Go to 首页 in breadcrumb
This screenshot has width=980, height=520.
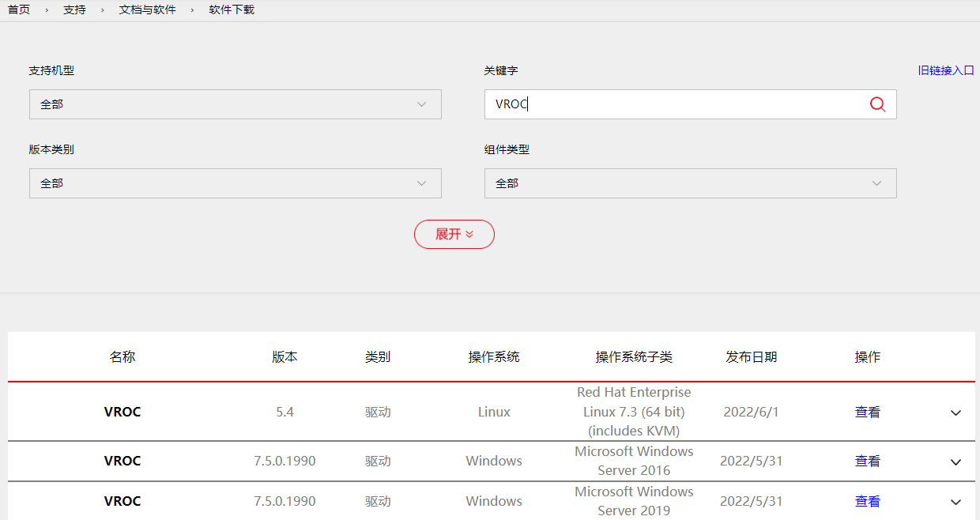coord(19,10)
